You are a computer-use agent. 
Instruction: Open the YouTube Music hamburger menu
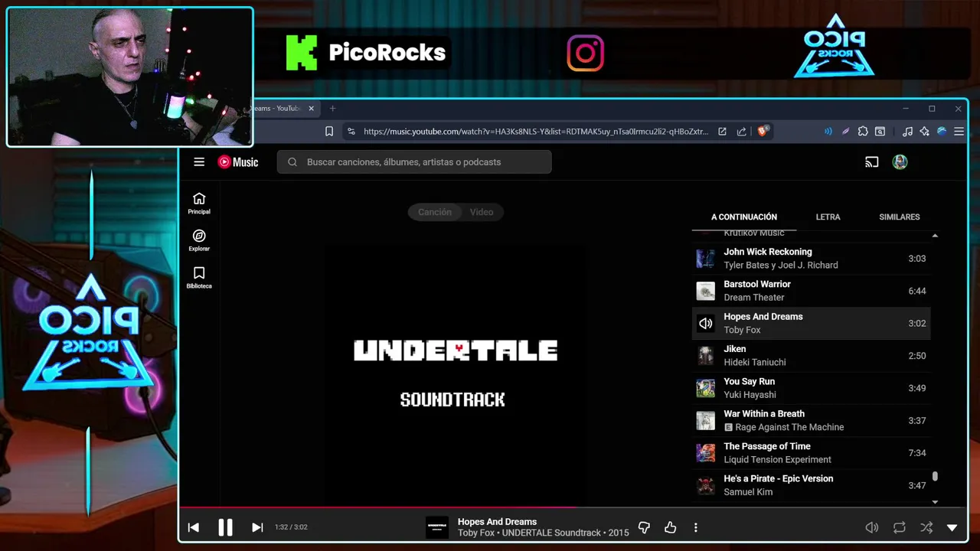pyautogui.click(x=199, y=162)
